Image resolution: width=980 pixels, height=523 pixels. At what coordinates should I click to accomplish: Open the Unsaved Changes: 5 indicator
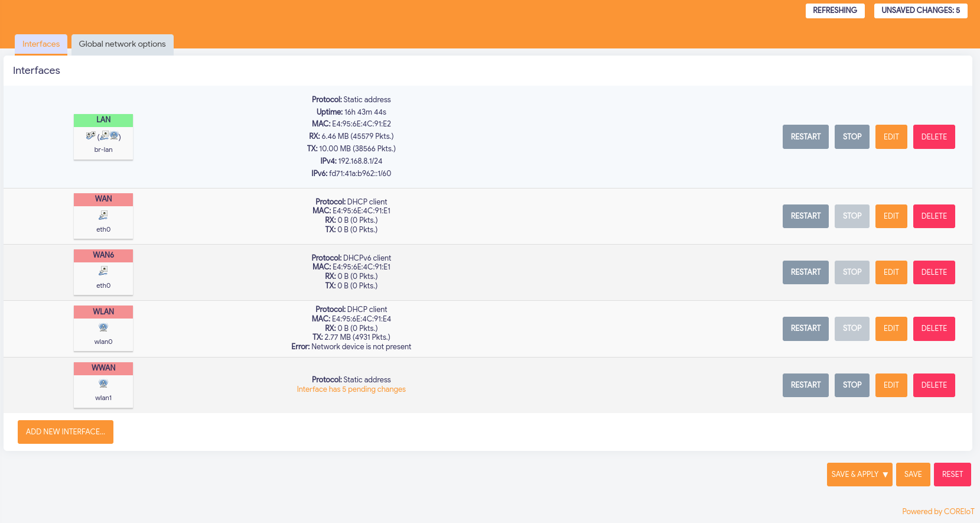click(920, 11)
